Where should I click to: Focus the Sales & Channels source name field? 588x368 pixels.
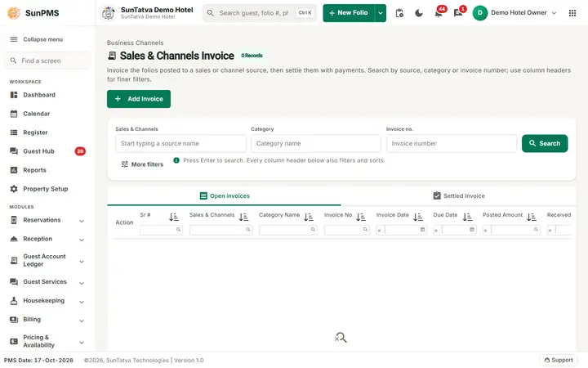(180, 143)
